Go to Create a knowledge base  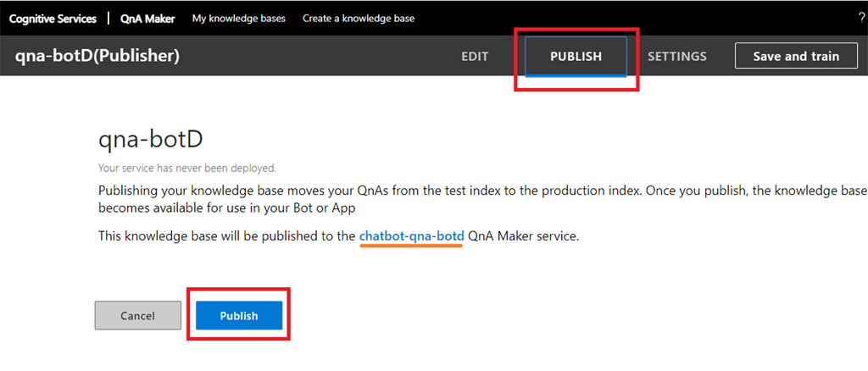(x=359, y=19)
